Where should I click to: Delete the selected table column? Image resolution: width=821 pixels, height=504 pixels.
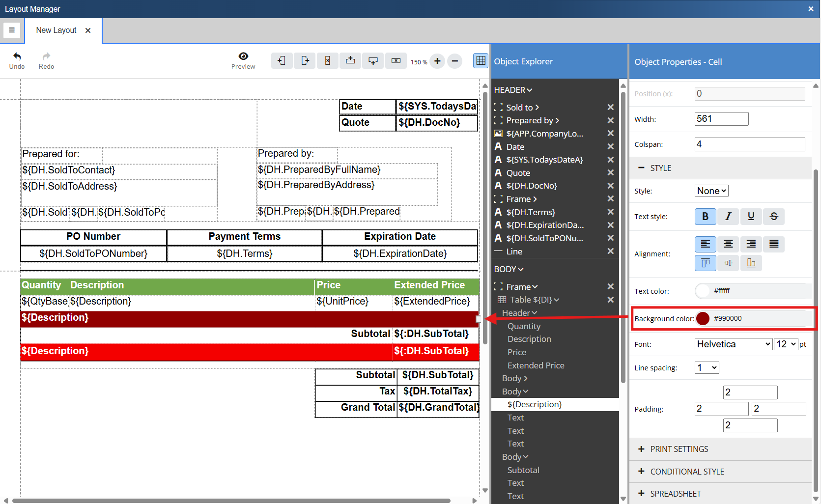point(327,61)
